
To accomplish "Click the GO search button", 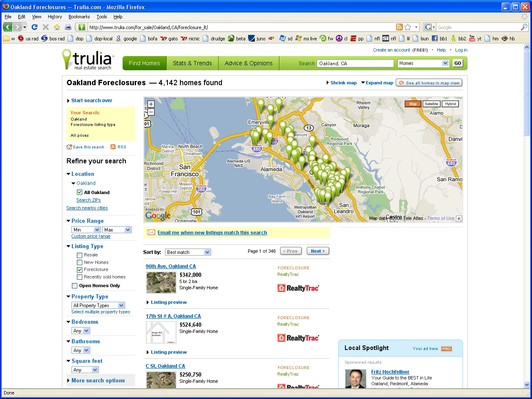I will pos(458,63).
